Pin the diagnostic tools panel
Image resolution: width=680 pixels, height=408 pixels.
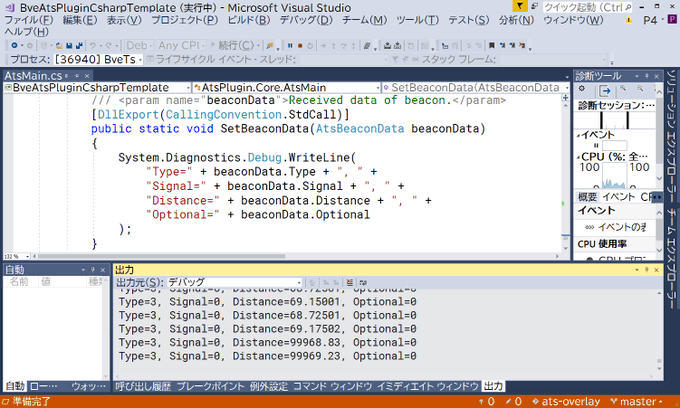click(x=647, y=76)
